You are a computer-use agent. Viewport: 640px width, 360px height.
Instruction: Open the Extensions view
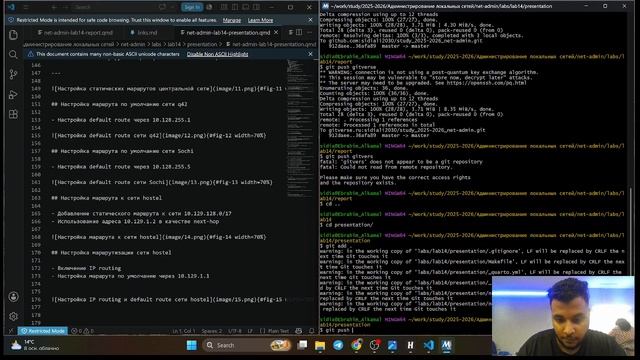pos(13,114)
